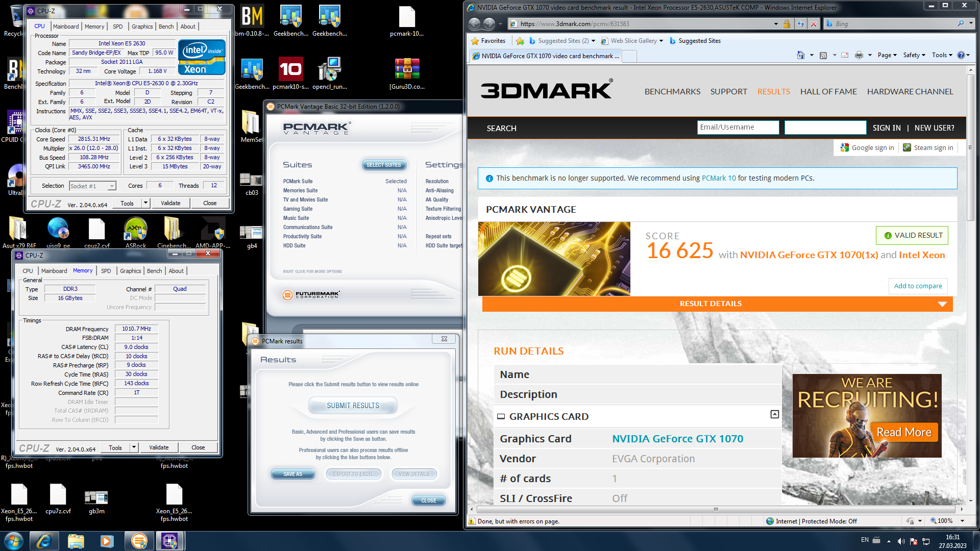
Task: Click the red stop loading icon
Action: tap(814, 24)
